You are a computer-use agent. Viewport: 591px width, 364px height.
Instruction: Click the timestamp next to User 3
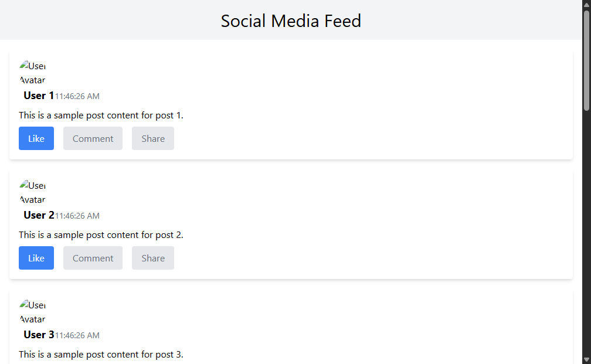(77, 335)
